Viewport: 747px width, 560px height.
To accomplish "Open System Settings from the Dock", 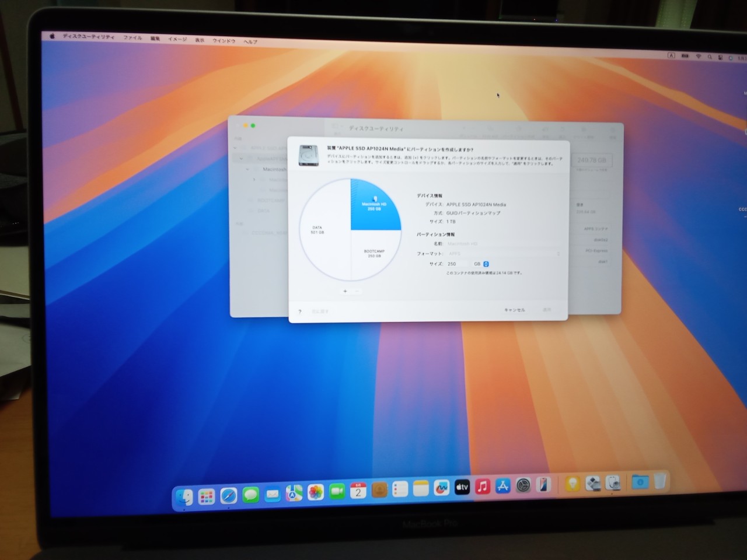I will [x=523, y=485].
